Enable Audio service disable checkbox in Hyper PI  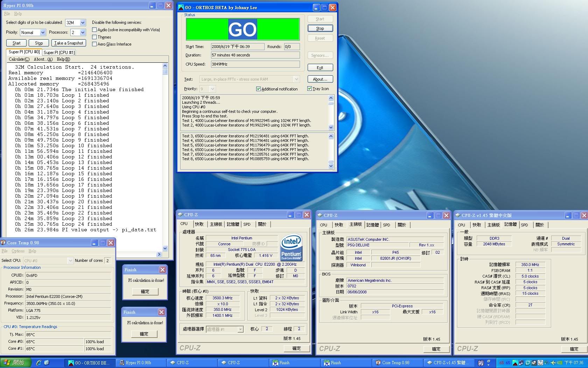coord(94,30)
